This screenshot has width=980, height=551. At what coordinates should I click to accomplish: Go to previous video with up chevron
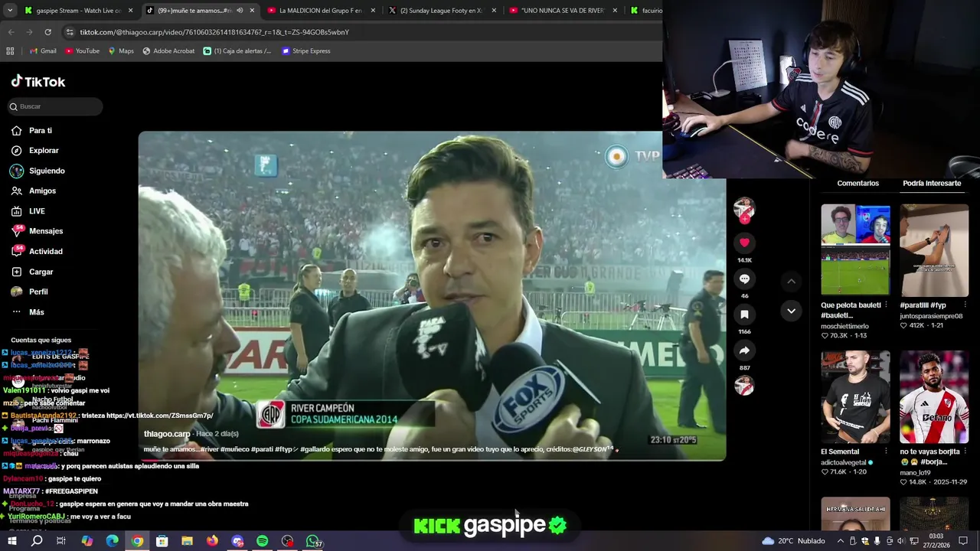tap(791, 282)
